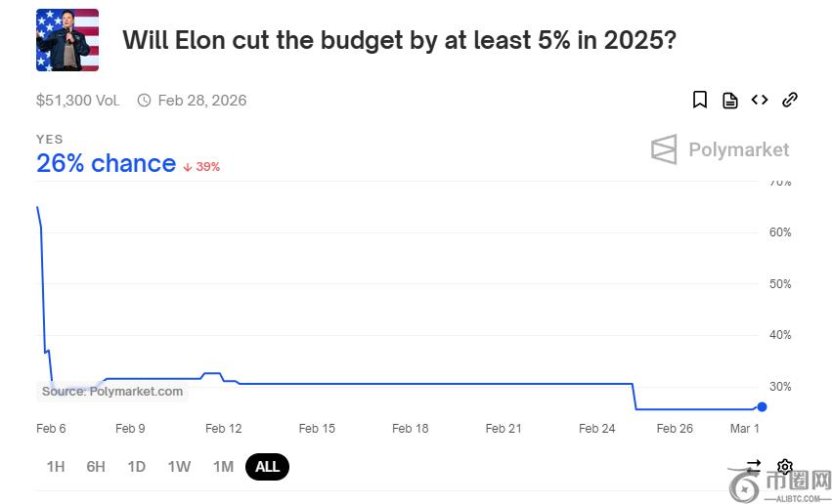Show the 1D time range
Image resolution: width=832 pixels, height=504 pixels.
(137, 467)
